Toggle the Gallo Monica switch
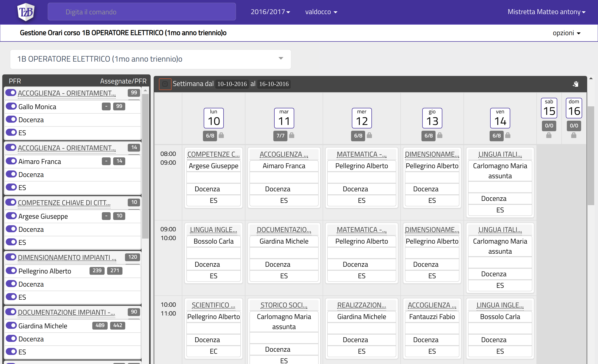The height and width of the screenshot is (364, 598). coord(11,106)
